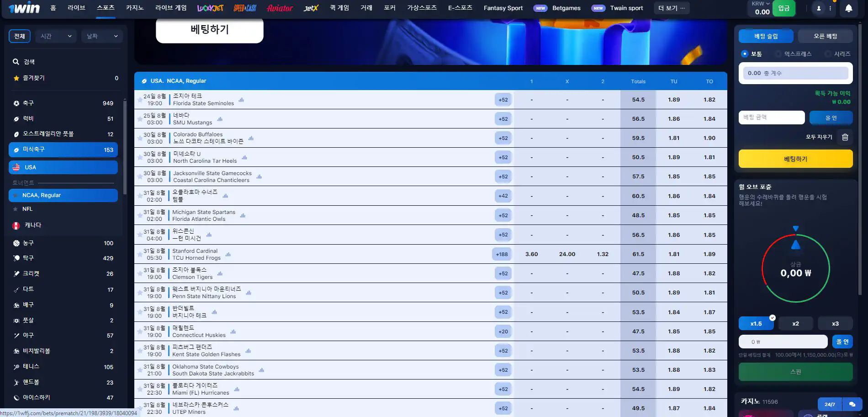Screen dimensions: 868x417
Task: Open the 즐겨찾기 favorites star
Action: tap(16, 78)
